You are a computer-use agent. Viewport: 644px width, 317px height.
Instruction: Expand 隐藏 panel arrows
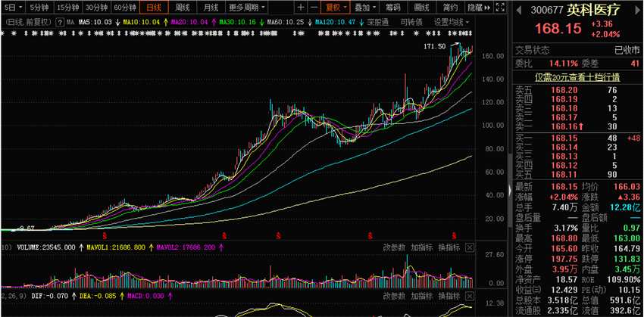pos(480,7)
